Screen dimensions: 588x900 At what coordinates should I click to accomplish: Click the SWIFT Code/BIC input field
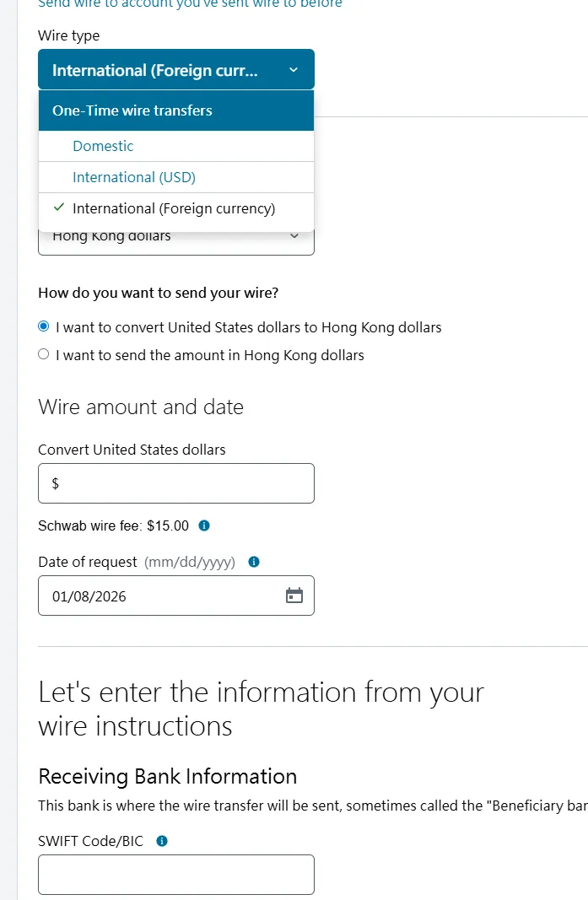click(x=175, y=875)
